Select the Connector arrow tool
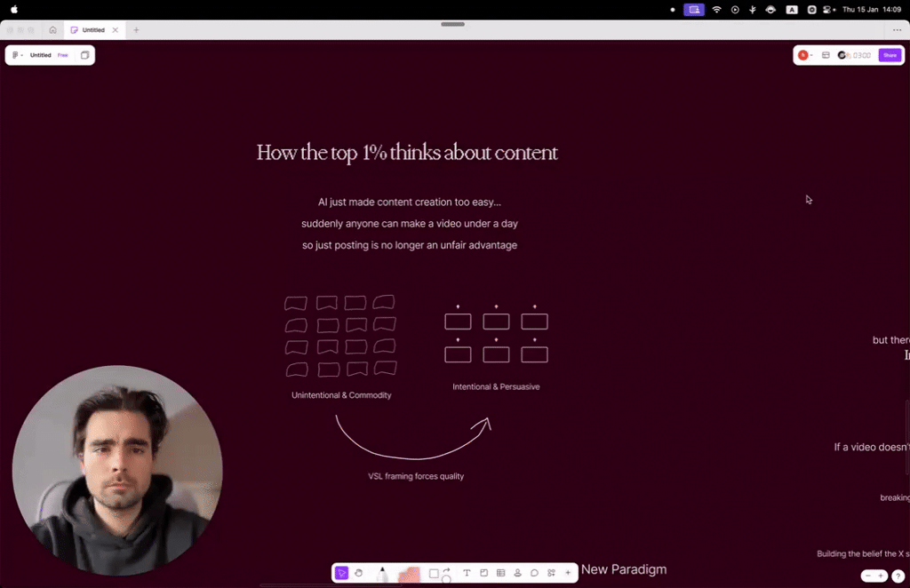910x588 pixels. point(447,572)
